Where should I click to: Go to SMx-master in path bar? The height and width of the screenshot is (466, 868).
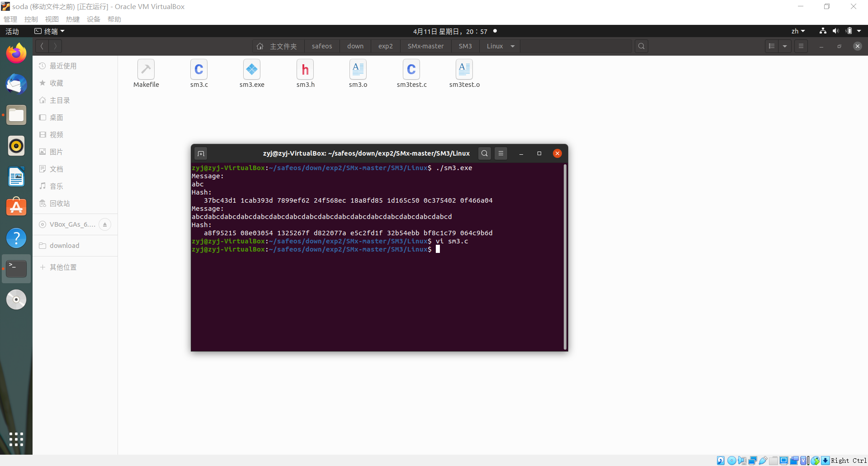click(x=425, y=46)
